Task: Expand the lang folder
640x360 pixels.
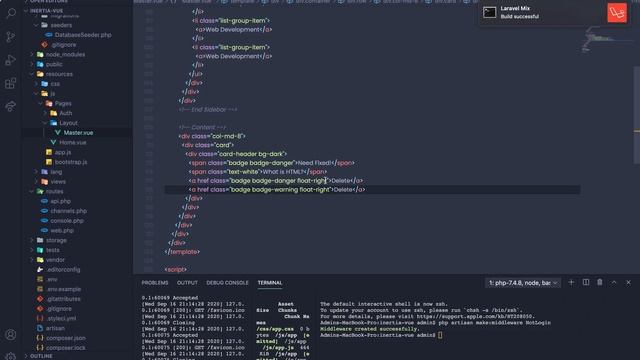Action: (x=56, y=172)
